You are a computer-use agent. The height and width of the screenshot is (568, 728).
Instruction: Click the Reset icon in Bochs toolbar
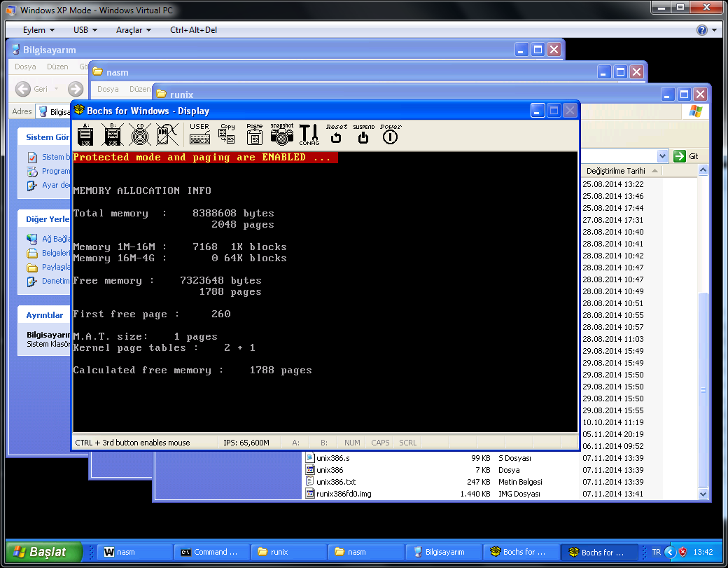click(x=336, y=134)
